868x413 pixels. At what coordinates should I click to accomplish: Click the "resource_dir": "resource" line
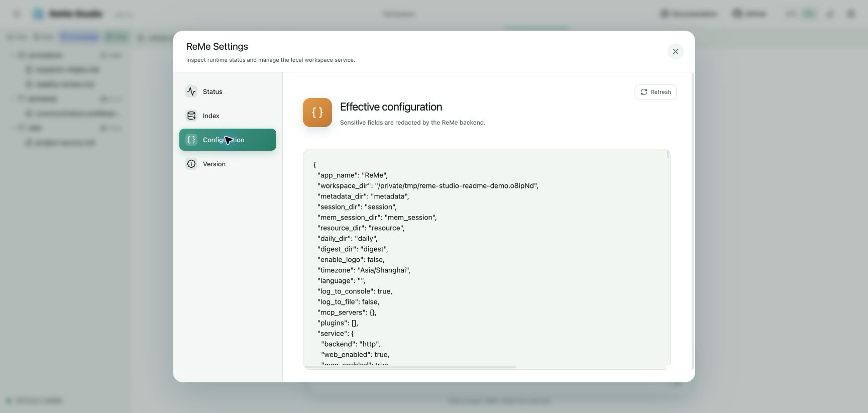click(361, 228)
